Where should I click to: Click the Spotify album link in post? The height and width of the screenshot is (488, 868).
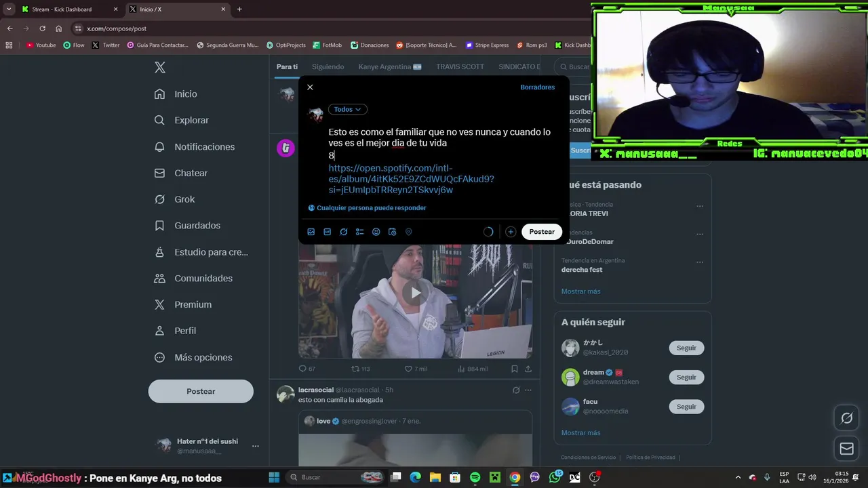411,179
